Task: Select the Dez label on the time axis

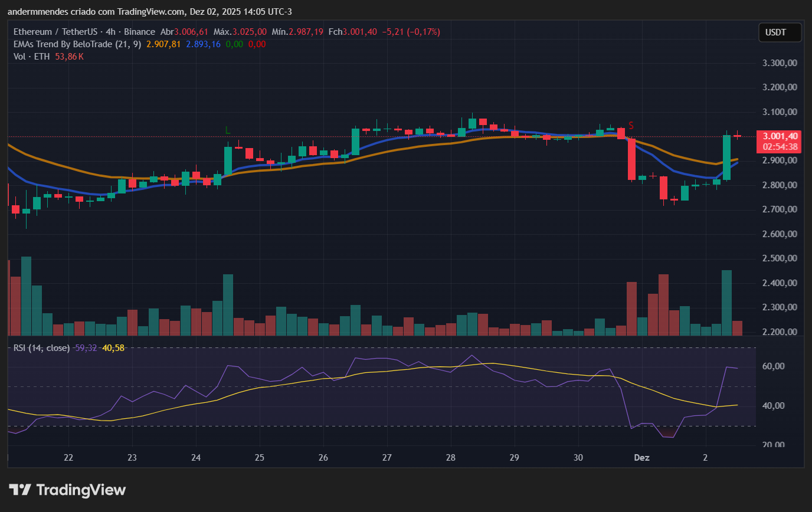Action: [x=641, y=458]
